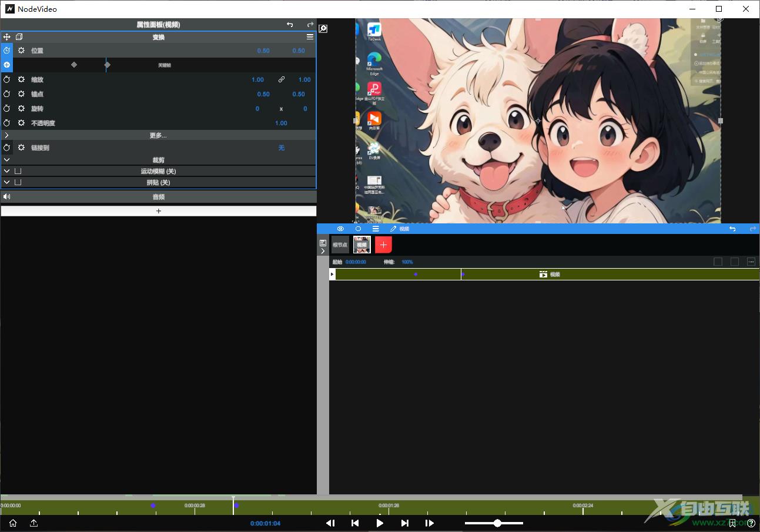Open the gear settings for 位置
Image resolution: width=760 pixels, height=532 pixels.
point(21,51)
